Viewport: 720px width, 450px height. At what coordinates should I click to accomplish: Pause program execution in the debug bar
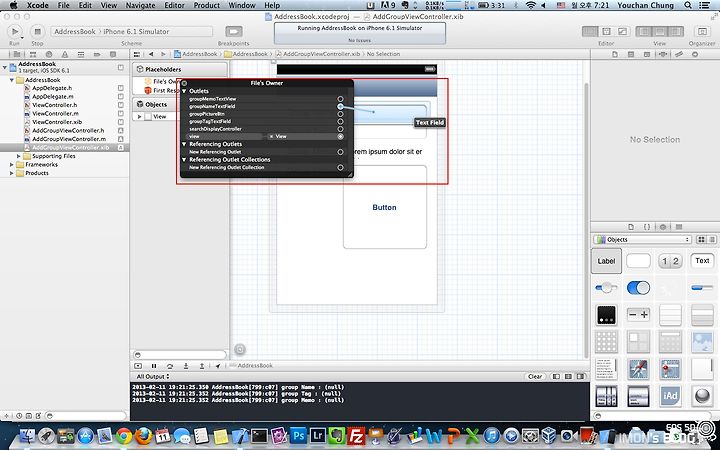coord(154,366)
